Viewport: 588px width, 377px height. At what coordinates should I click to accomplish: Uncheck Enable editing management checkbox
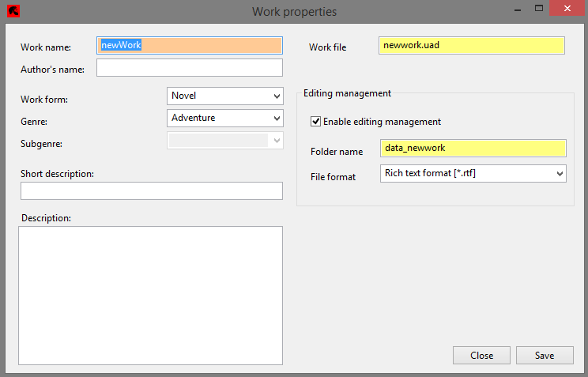point(315,122)
